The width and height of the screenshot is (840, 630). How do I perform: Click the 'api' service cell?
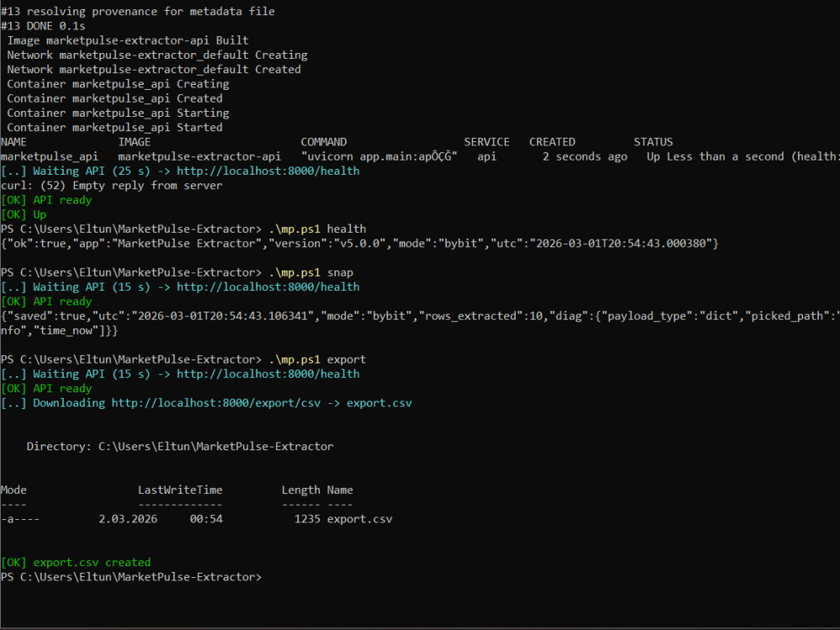pyautogui.click(x=486, y=156)
